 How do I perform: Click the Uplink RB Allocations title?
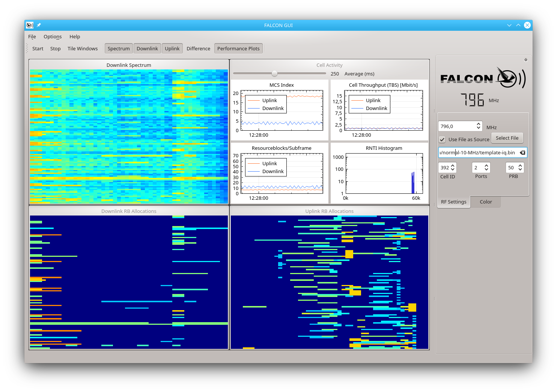click(330, 211)
